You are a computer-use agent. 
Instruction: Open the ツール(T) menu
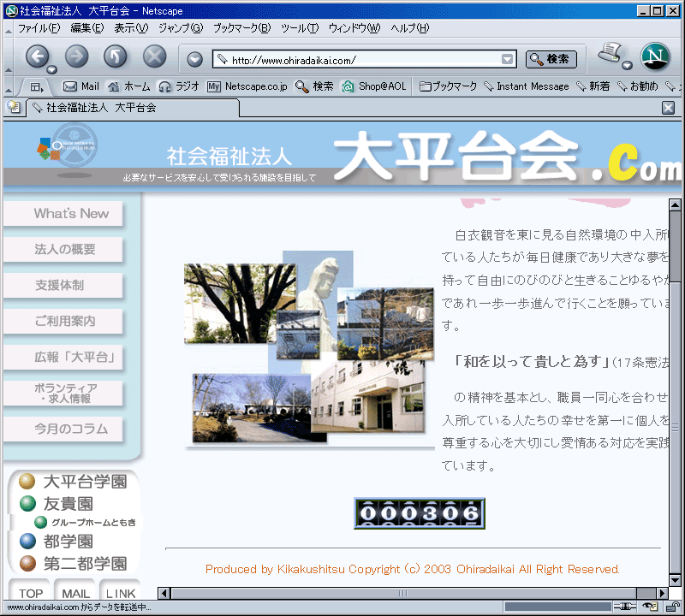tap(300, 28)
